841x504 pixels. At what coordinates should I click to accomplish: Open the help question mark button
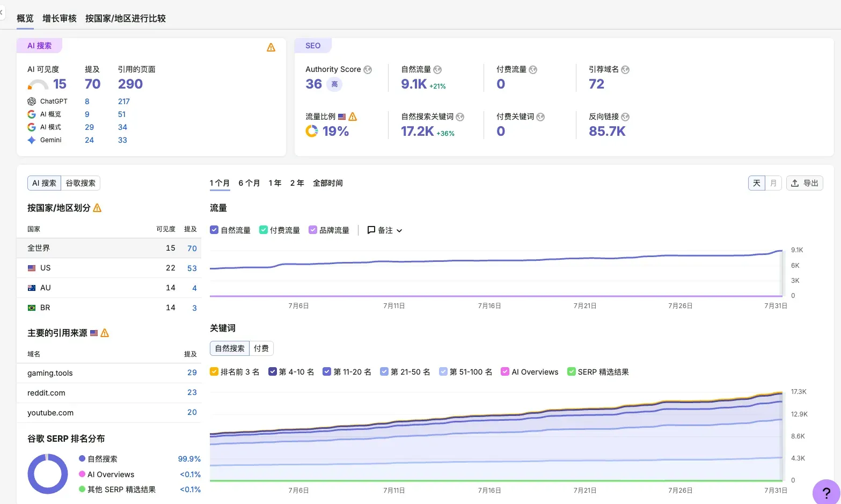[827, 492]
